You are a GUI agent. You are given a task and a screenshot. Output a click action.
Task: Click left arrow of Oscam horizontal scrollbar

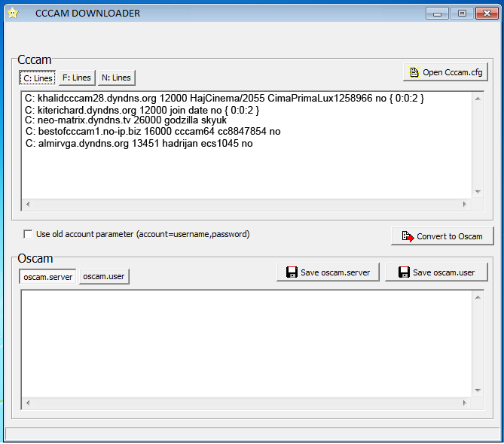[28, 403]
